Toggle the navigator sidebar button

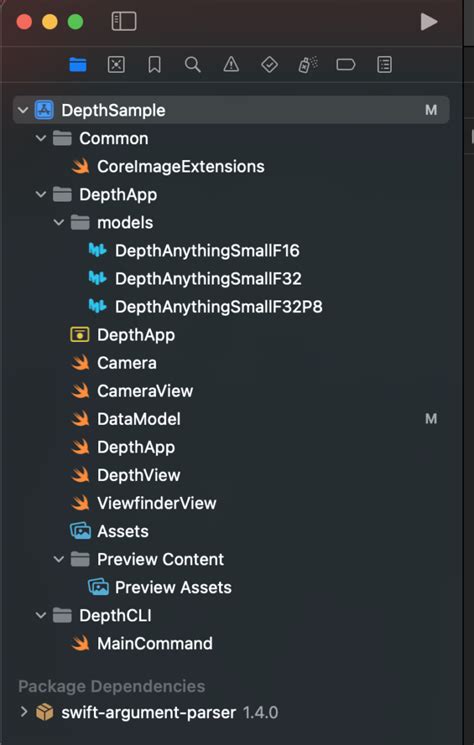[x=124, y=22]
